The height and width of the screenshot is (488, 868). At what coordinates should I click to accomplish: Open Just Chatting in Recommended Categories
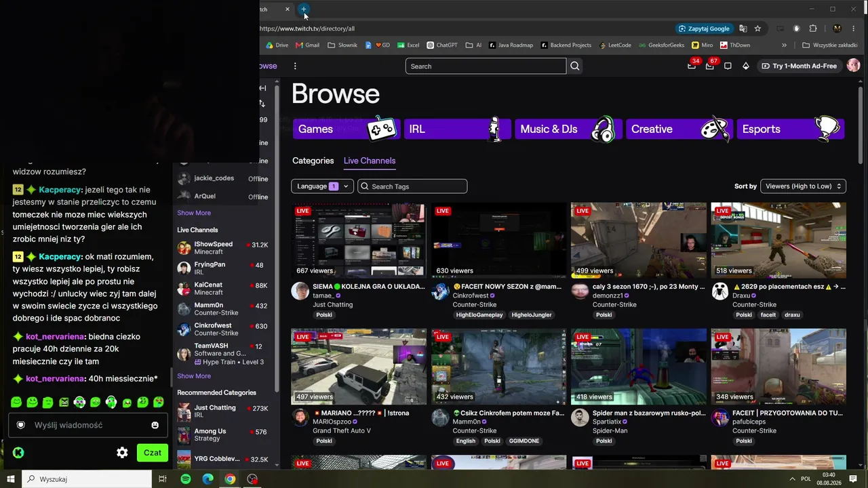[x=222, y=411]
